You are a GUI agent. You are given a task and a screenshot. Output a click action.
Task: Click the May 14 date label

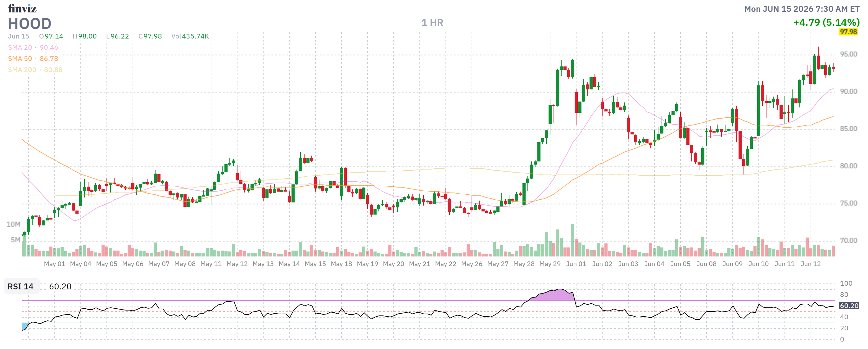tap(289, 264)
